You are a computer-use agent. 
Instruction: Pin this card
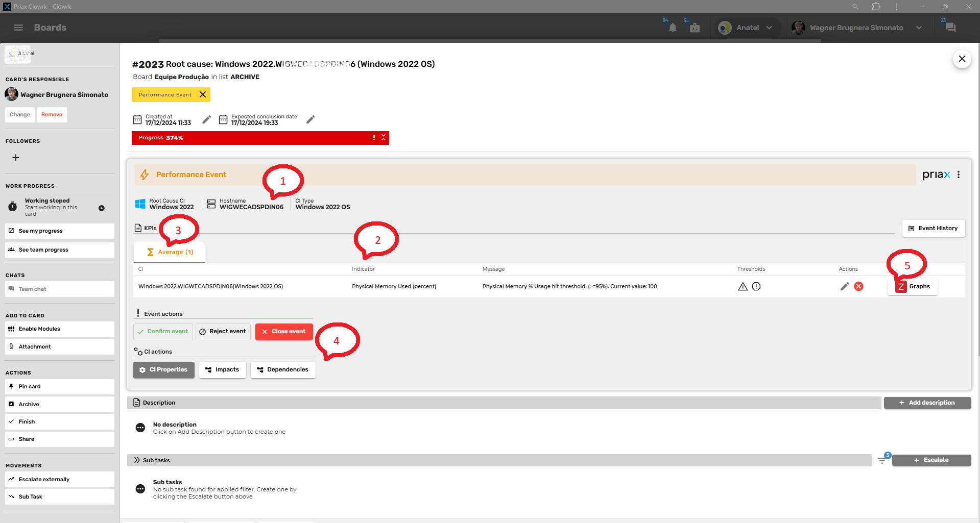pyautogui.click(x=60, y=387)
